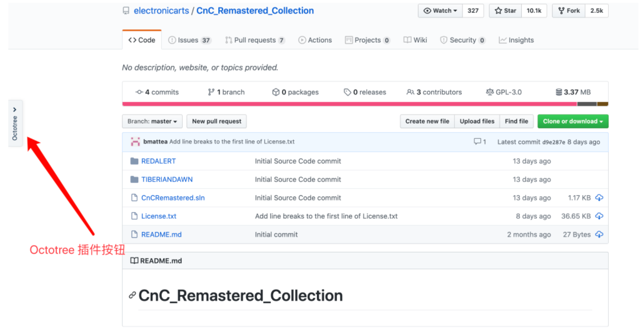Open the electronicarts owner link
The width and height of the screenshot is (644, 329).
click(x=161, y=11)
